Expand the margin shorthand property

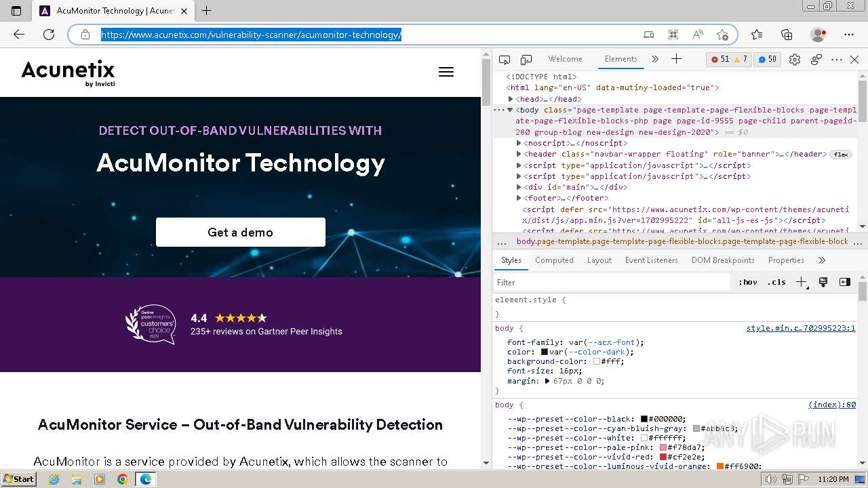click(x=547, y=381)
